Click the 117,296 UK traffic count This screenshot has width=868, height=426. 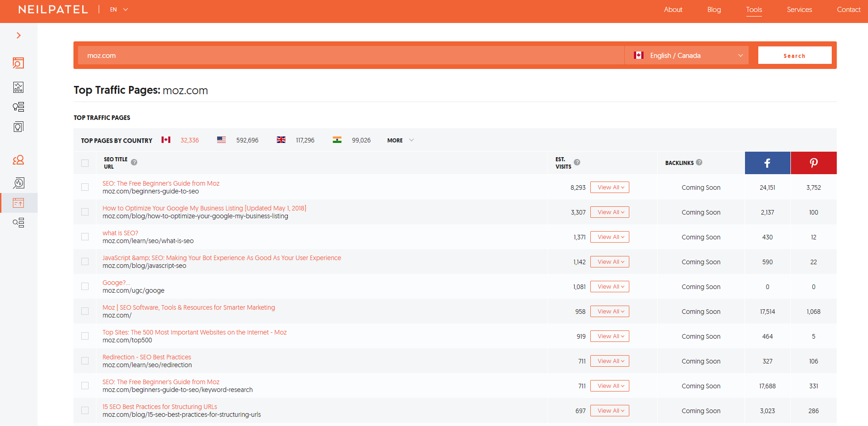[x=305, y=140]
